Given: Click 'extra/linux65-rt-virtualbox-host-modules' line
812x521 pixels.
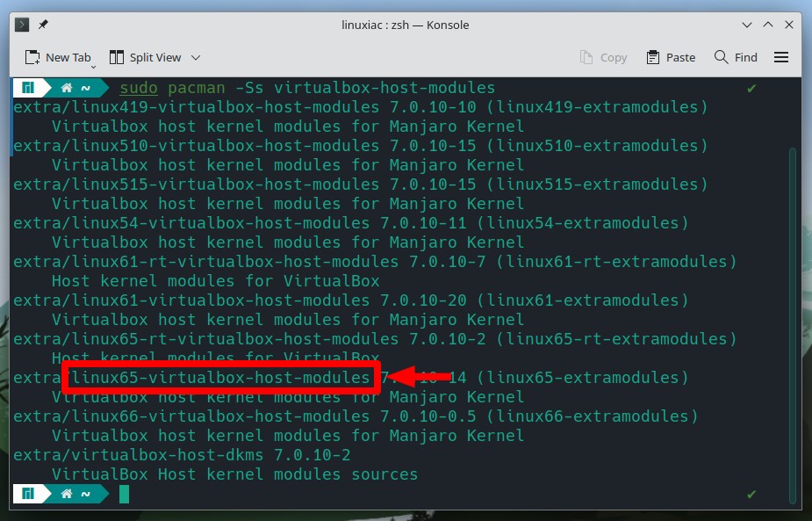Looking at the screenshot, I should pyautogui.click(x=375, y=338).
